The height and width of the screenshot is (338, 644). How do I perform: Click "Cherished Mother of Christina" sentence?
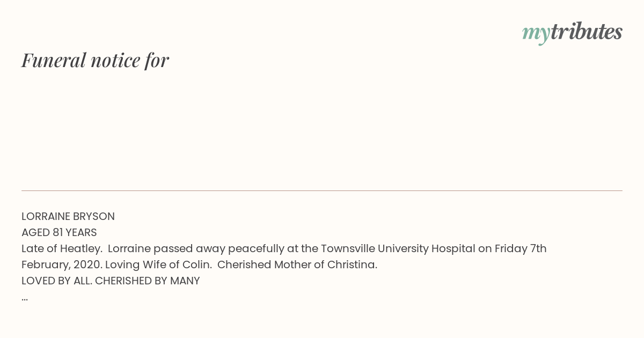coord(297,265)
